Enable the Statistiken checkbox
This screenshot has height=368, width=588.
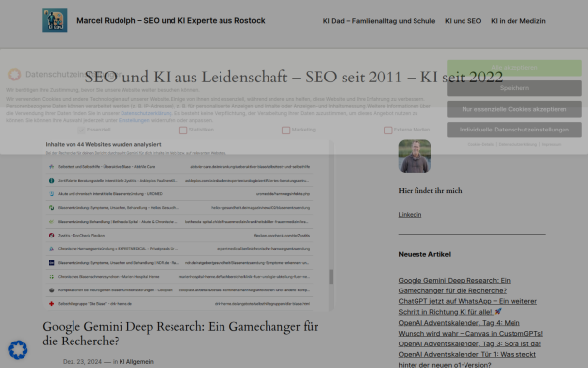coord(183,130)
